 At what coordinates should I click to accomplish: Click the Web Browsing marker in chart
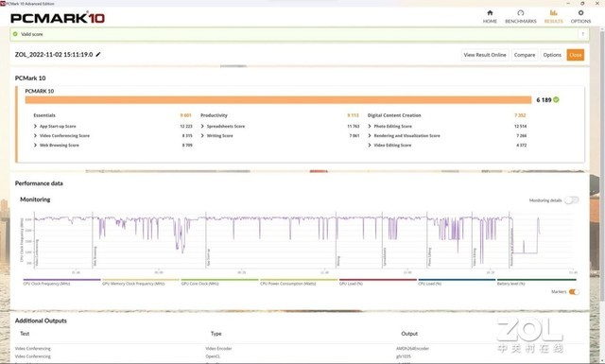point(95,256)
